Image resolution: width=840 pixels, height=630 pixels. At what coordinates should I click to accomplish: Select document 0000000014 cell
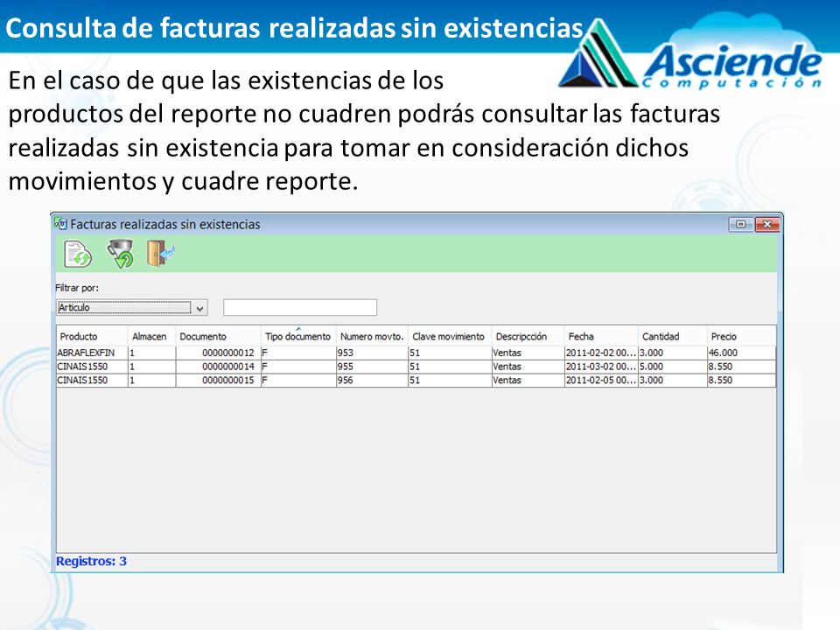click(x=219, y=367)
